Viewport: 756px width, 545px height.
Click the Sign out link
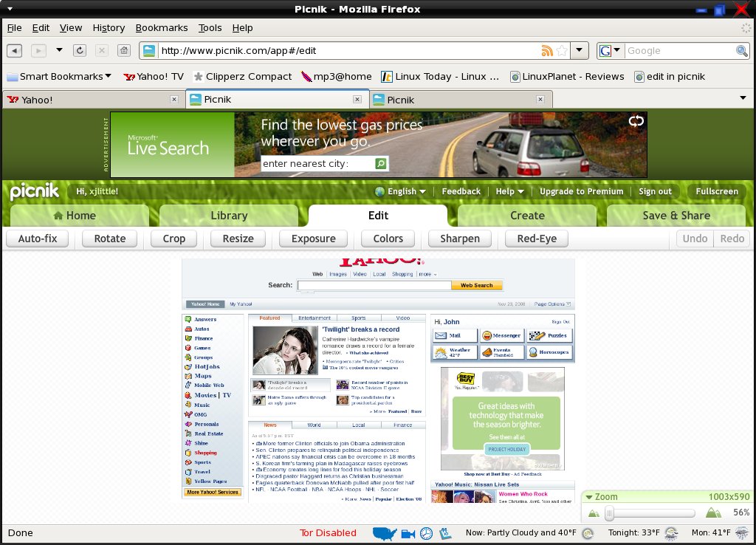656,191
